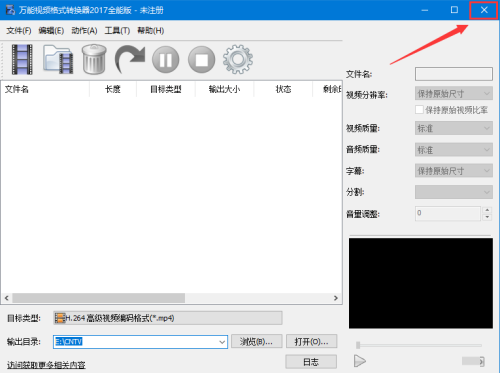Viewport: 500px width, 373px height.
Task: Open the 字幕 dropdown
Action: click(x=454, y=171)
